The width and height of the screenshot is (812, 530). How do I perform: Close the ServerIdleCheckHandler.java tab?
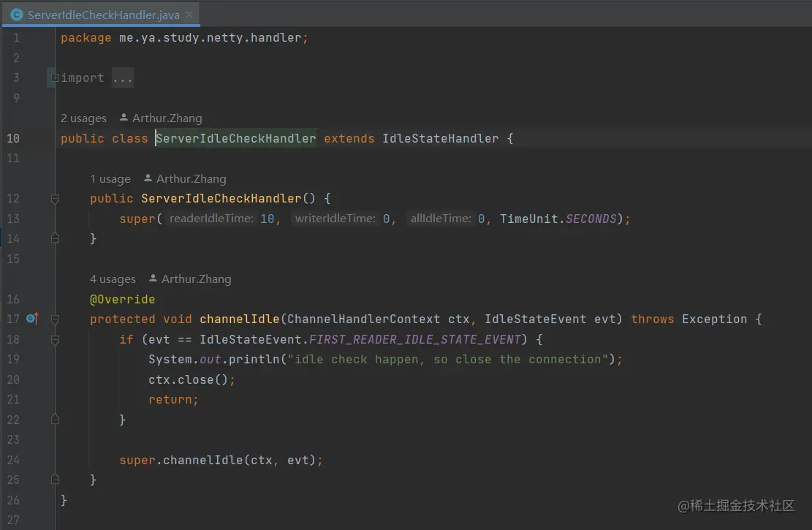tap(189, 15)
